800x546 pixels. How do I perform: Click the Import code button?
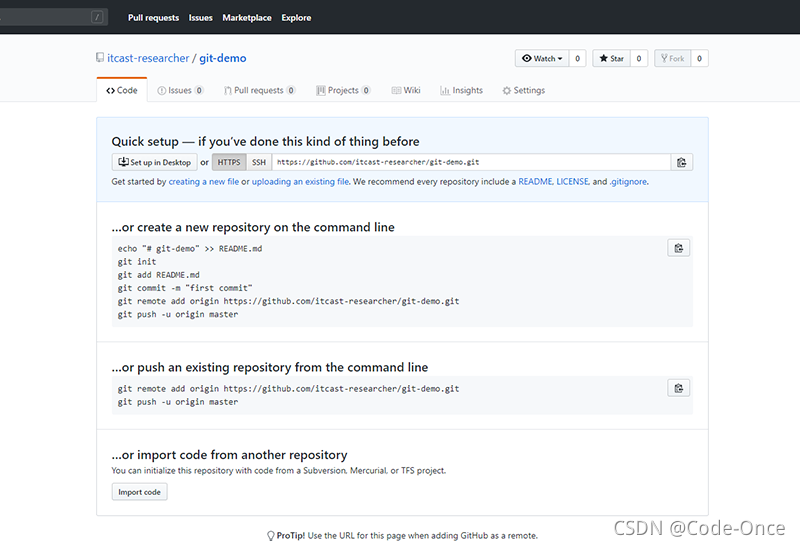pos(139,492)
